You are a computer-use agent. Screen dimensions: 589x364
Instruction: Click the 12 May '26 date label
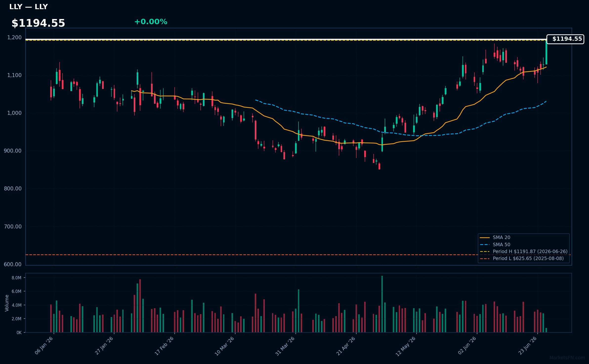(406, 346)
